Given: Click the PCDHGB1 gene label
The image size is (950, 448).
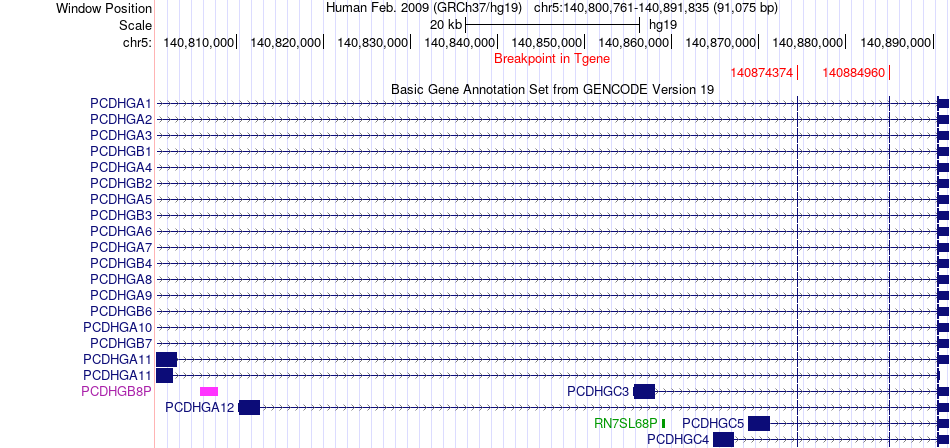Looking at the screenshot, I should coord(120,151).
